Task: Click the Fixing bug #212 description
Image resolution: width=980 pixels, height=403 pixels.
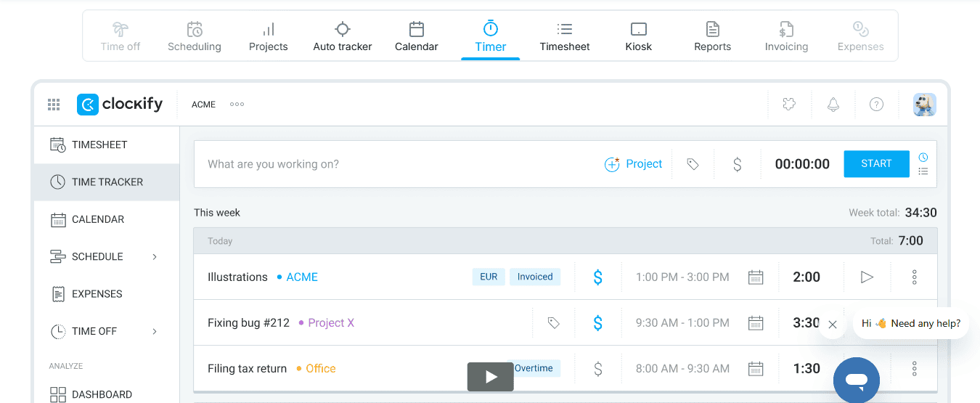Action: pyautogui.click(x=248, y=322)
